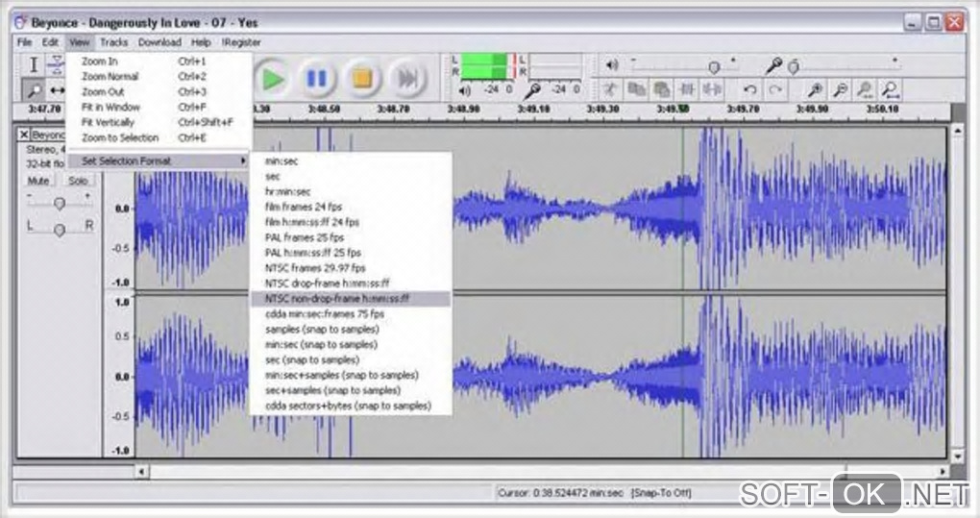Click the Fit Project in Window icon
Viewport: 980px width, 518px height.
click(x=892, y=90)
